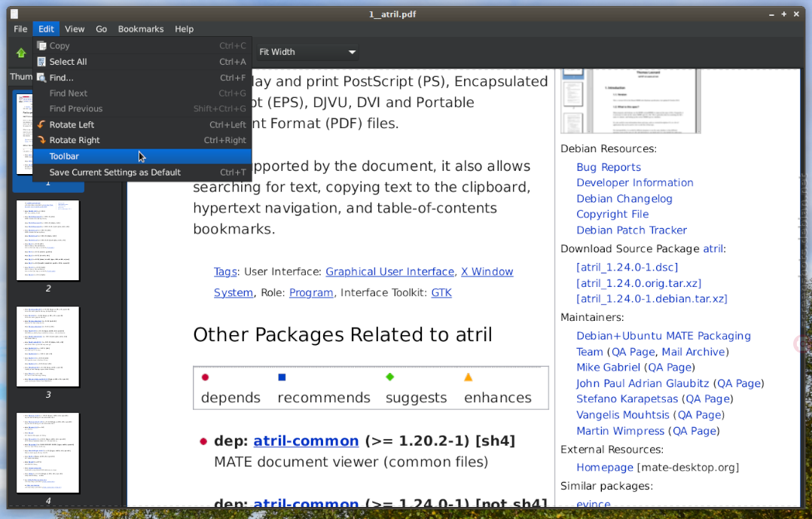Screen dimensions: 812x519
Task: Download atril_1.24.0.orig.tar.xz link
Action: tap(639, 283)
